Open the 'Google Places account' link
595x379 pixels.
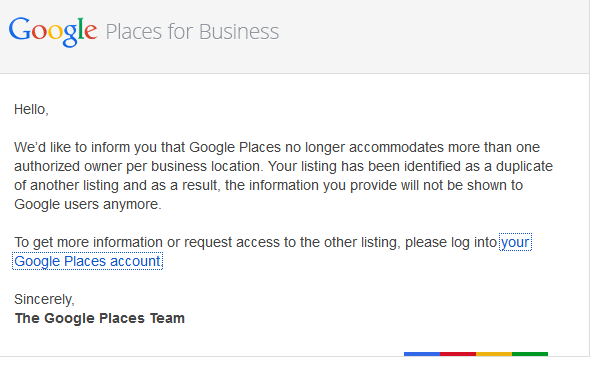[x=87, y=261]
